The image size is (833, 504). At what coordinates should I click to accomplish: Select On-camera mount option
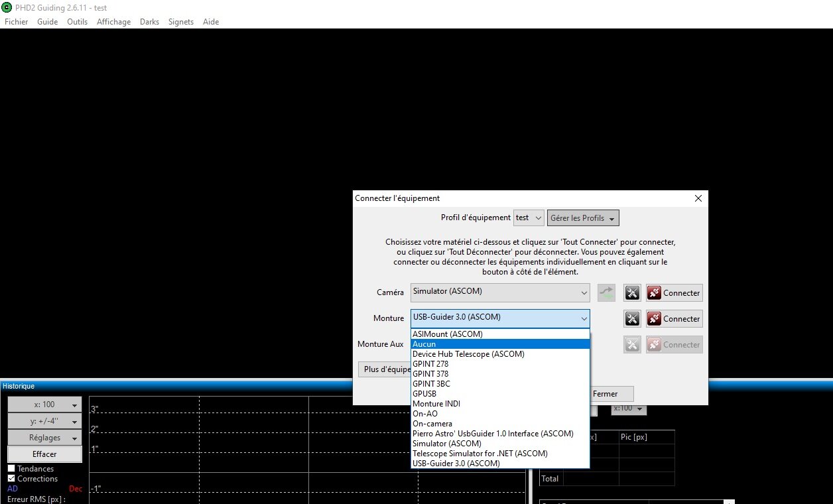coord(500,424)
